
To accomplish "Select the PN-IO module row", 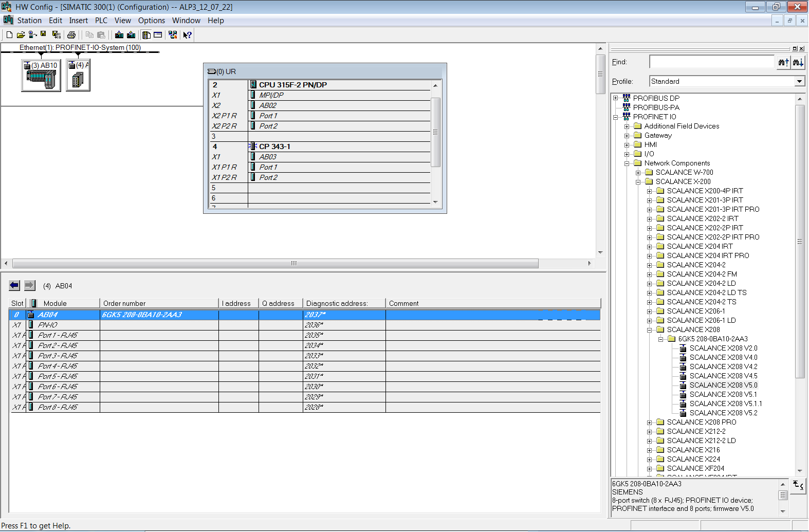I will tap(305, 325).
